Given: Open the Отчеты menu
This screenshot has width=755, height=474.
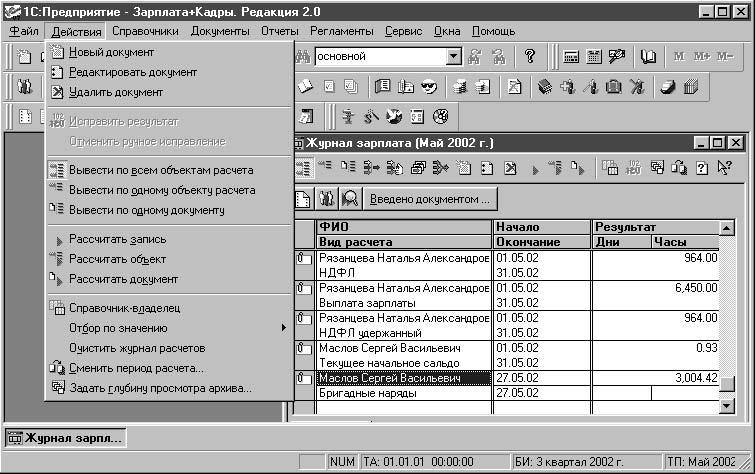Looking at the screenshot, I should [x=280, y=31].
